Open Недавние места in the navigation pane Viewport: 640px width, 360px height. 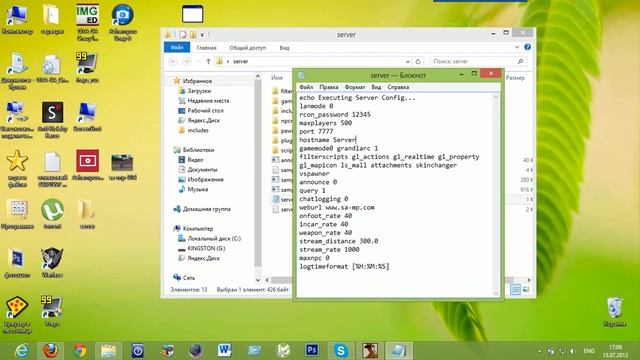[x=208, y=100]
